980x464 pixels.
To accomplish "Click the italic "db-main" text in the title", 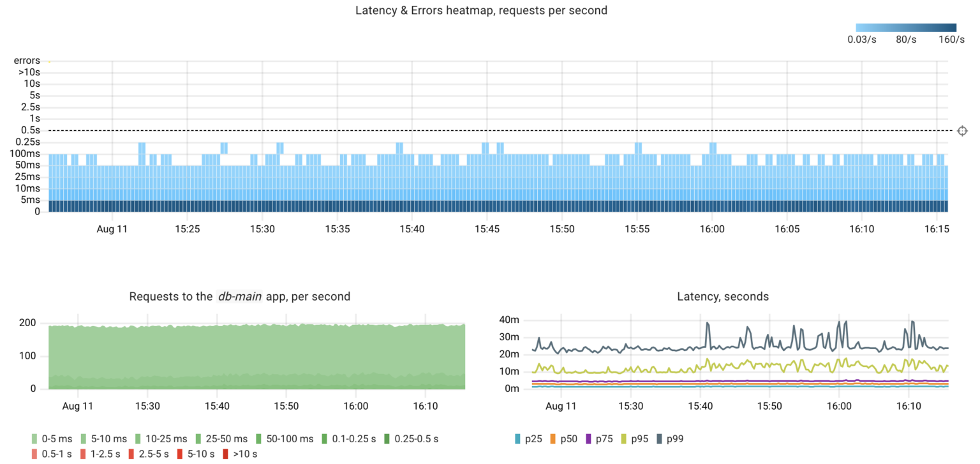I will pyautogui.click(x=239, y=296).
